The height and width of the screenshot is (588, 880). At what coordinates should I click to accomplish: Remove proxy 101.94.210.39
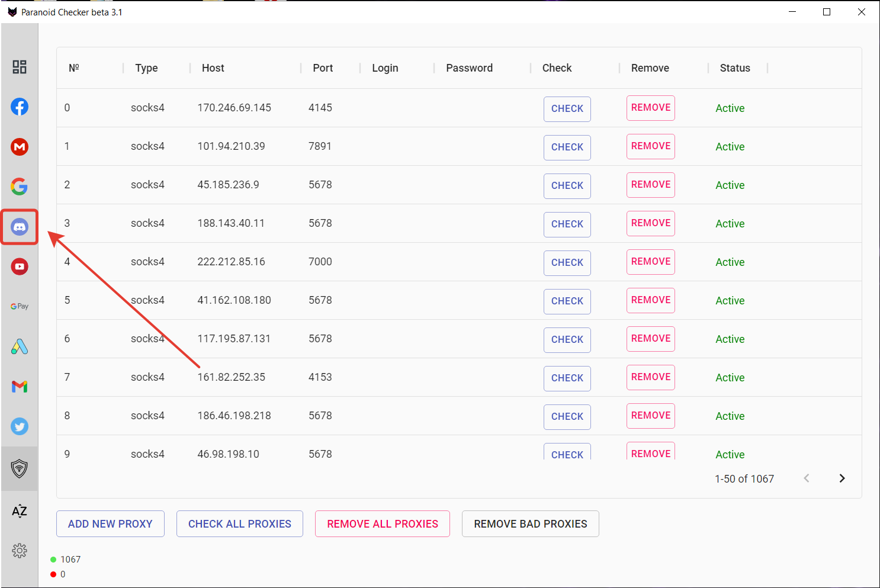[x=651, y=146]
